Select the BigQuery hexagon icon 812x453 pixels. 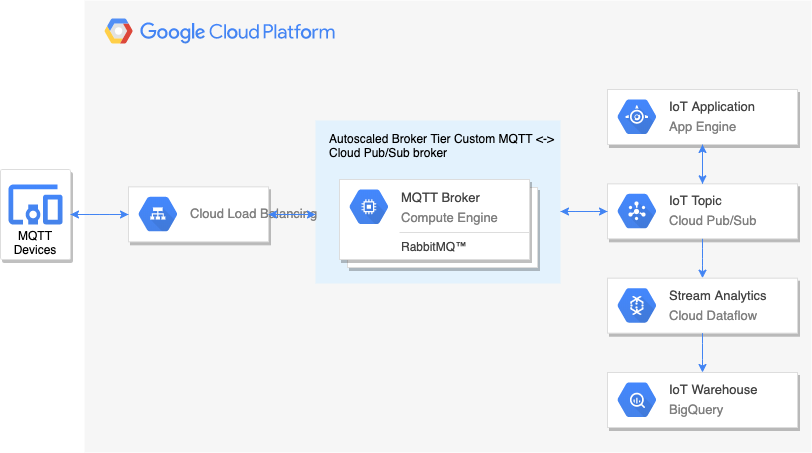[x=637, y=400]
